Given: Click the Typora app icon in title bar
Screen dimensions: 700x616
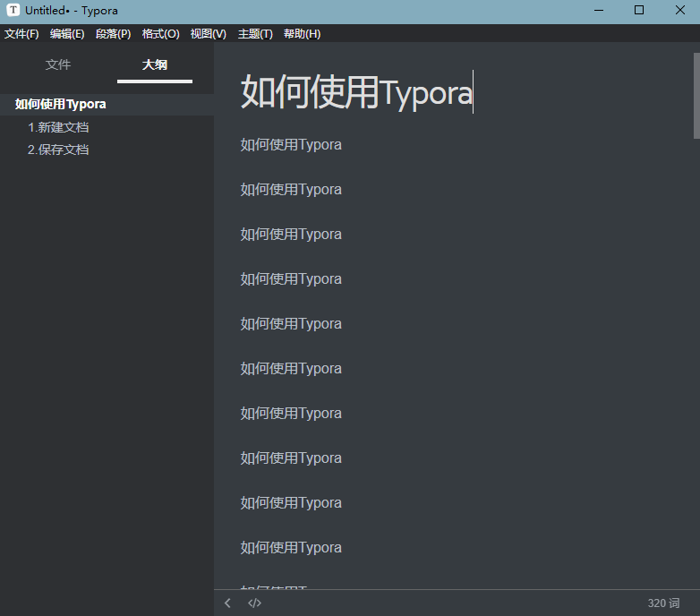Looking at the screenshot, I should tap(13, 10).
